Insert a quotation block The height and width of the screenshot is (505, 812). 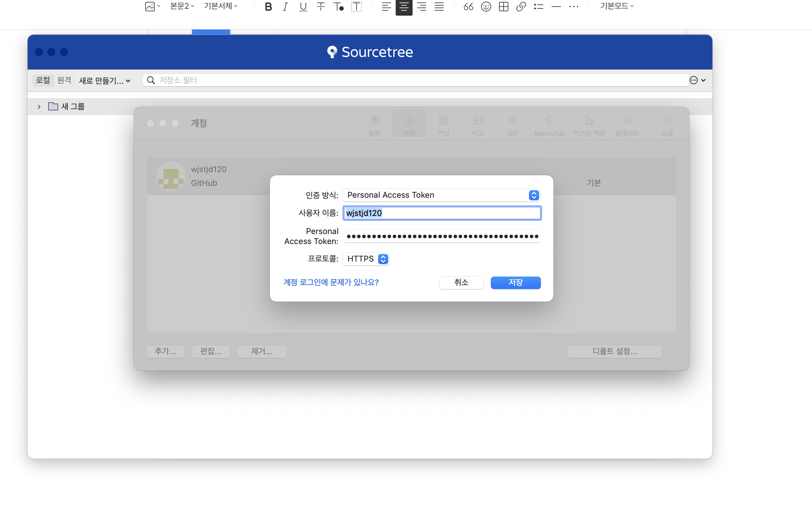(468, 6)
